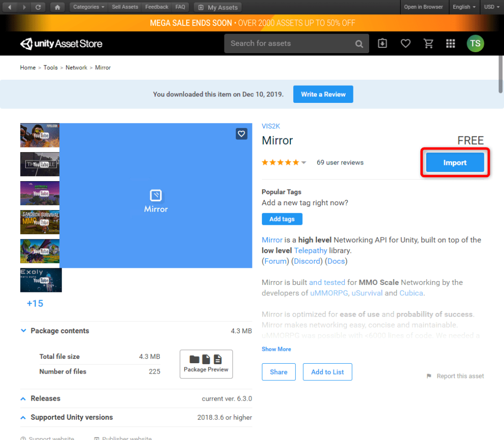The image size is (504, 440).
Task: Collapse the Package contents section
Action: tap(23, 330)
